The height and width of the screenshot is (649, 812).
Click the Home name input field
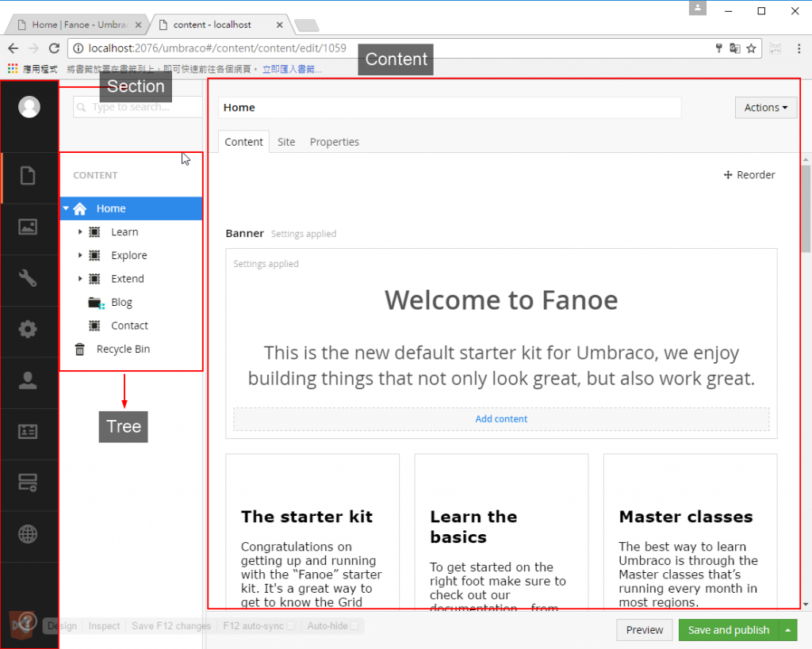[x=450, y=108]
